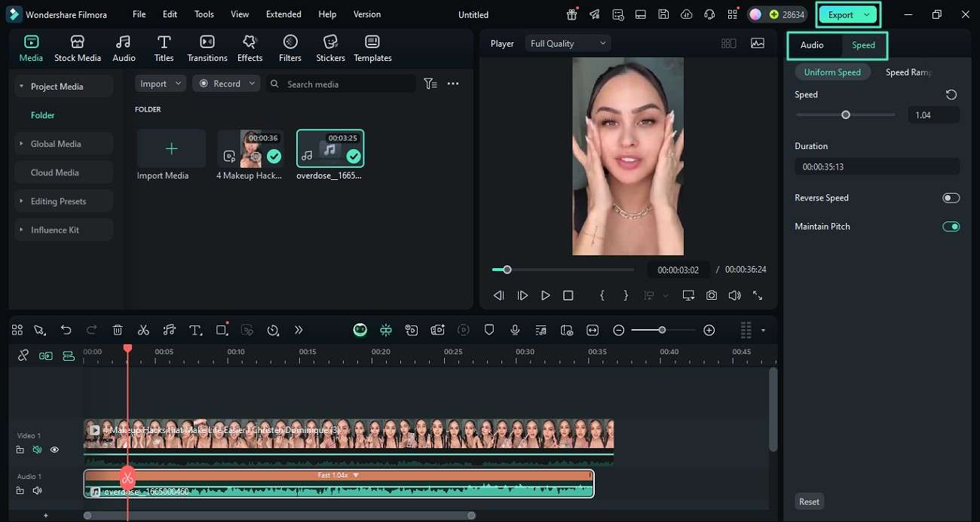Show more timeline tools with double chevron
The height and width of the screenshot is (522, 980).
click(x=299, y=330)
